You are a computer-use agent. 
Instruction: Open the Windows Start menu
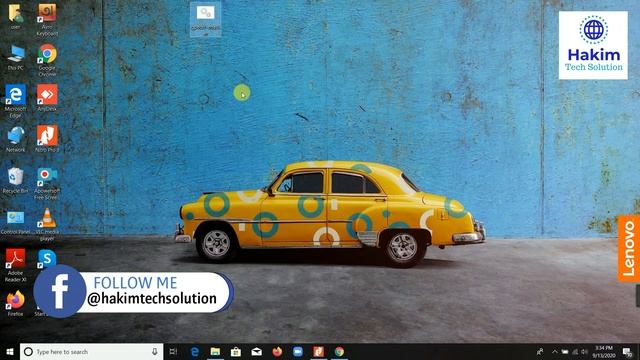[10, 352]
